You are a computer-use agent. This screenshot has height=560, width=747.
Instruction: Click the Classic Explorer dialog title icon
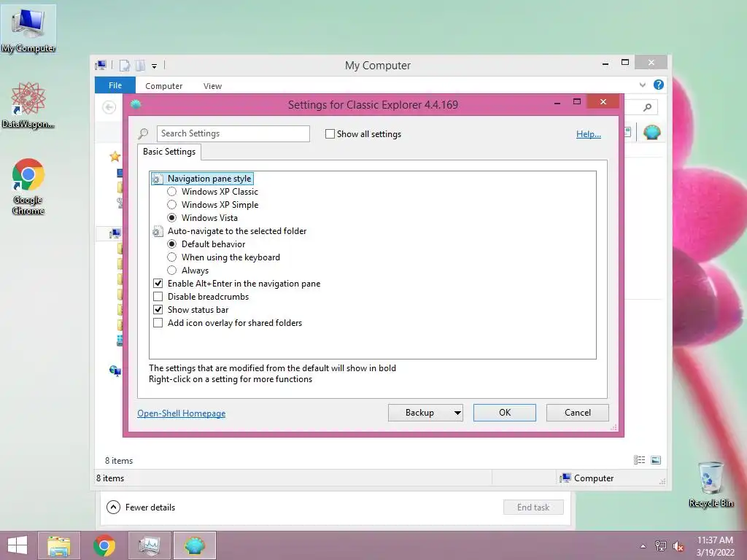136,104
